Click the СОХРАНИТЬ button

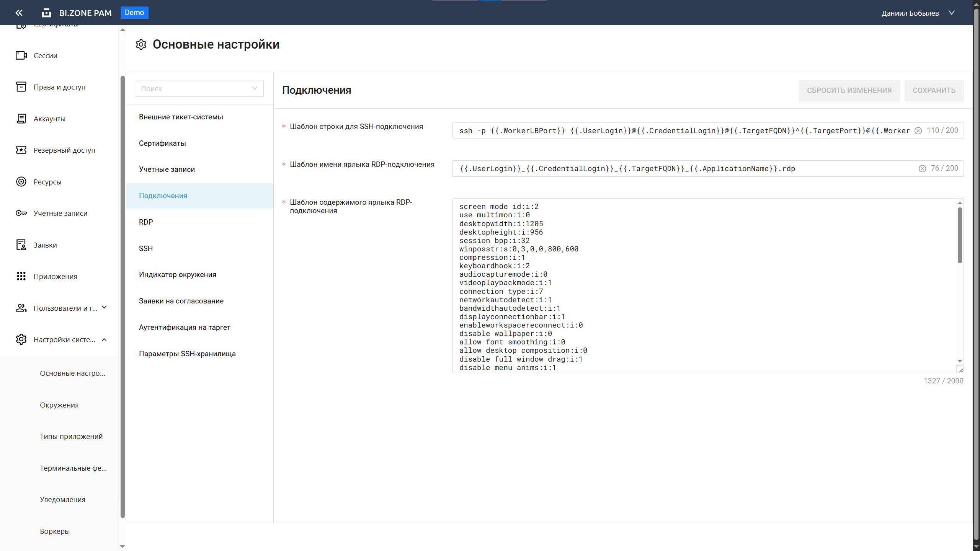(934, 91)
